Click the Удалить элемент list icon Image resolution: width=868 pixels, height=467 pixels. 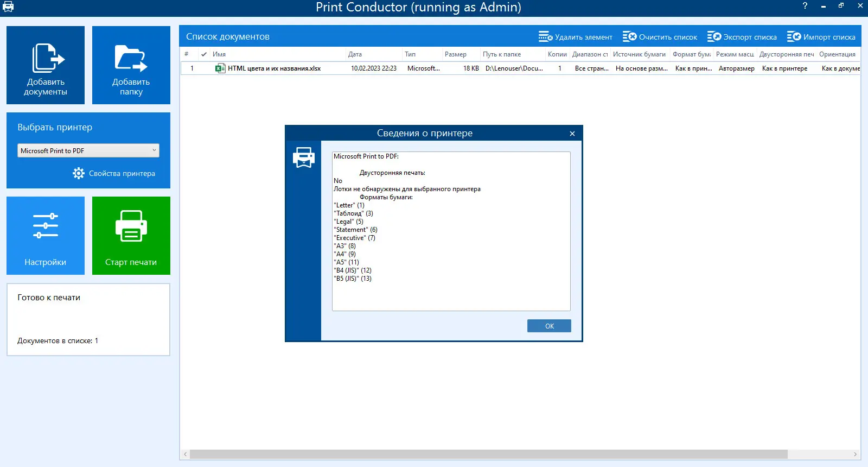pos(545,37)
